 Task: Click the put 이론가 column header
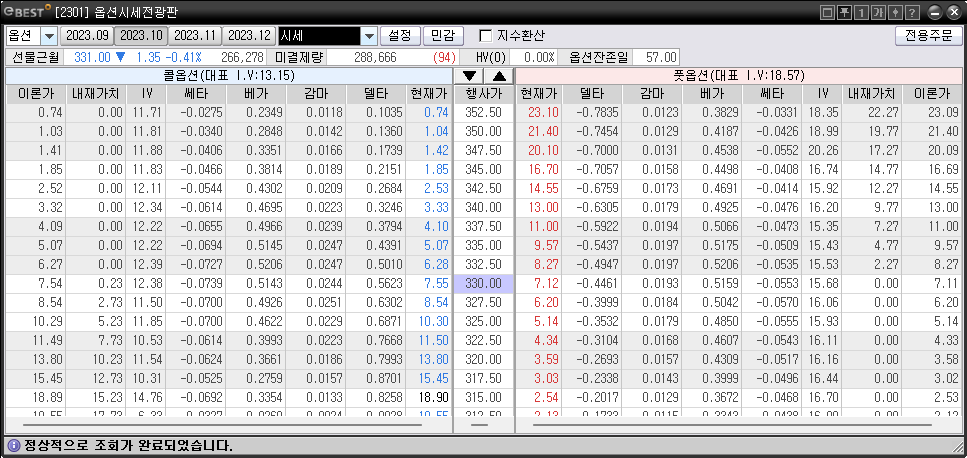coord(932,94)
